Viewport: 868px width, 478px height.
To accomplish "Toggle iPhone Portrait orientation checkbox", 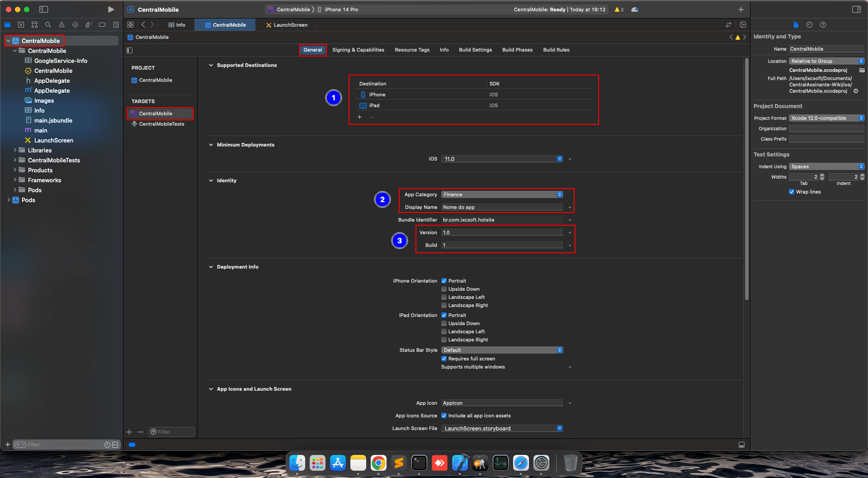I will (x=444, y=281).
